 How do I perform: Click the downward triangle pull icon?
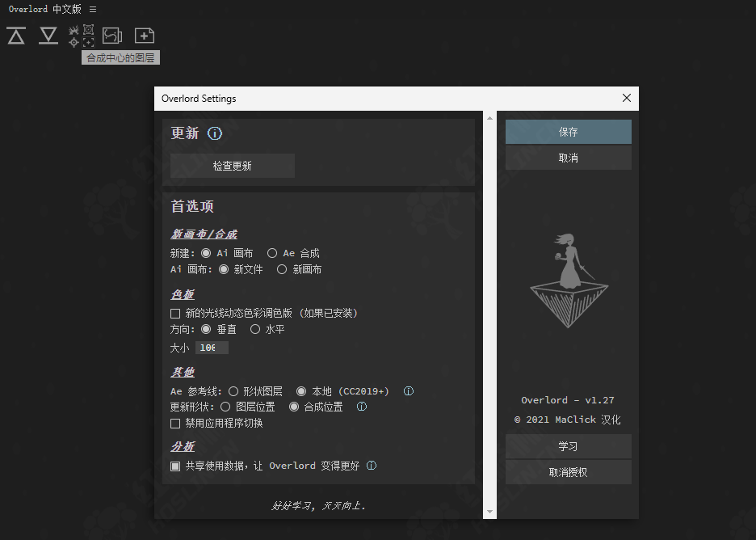pos(48,36)
